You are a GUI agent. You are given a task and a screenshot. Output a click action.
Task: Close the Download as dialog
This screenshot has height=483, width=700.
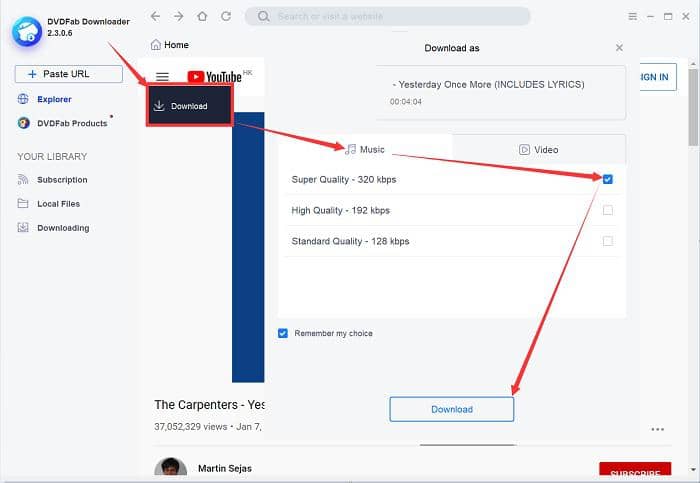(619, 48)
